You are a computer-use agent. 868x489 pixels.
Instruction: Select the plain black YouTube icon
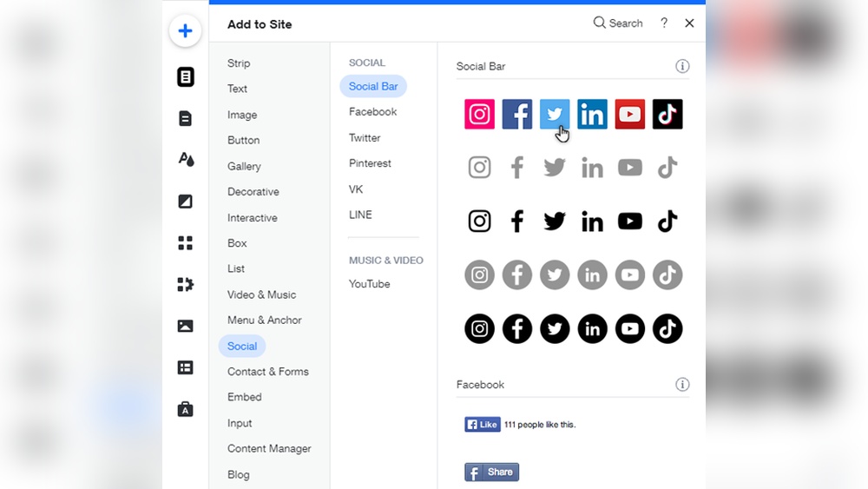(x=630, y=221)
